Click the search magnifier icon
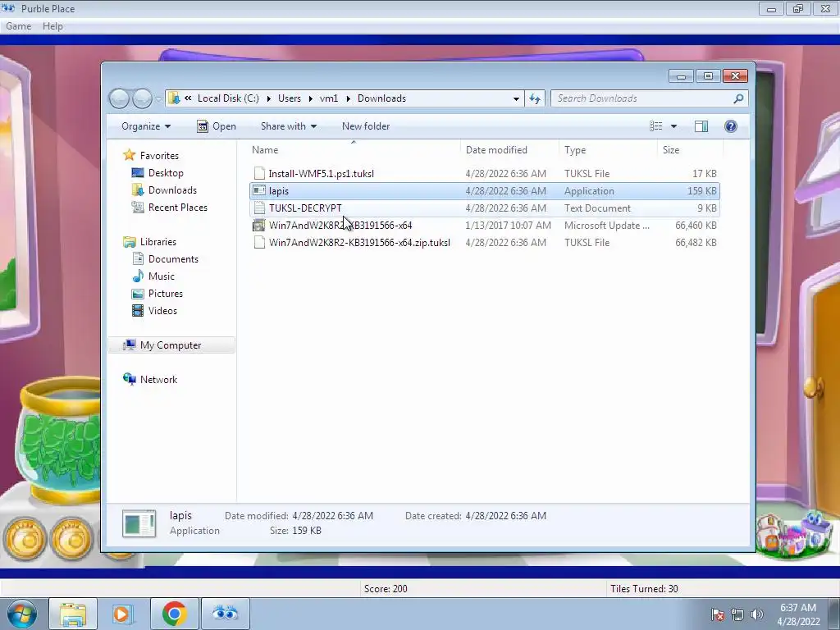 click(x=738, y=98)
